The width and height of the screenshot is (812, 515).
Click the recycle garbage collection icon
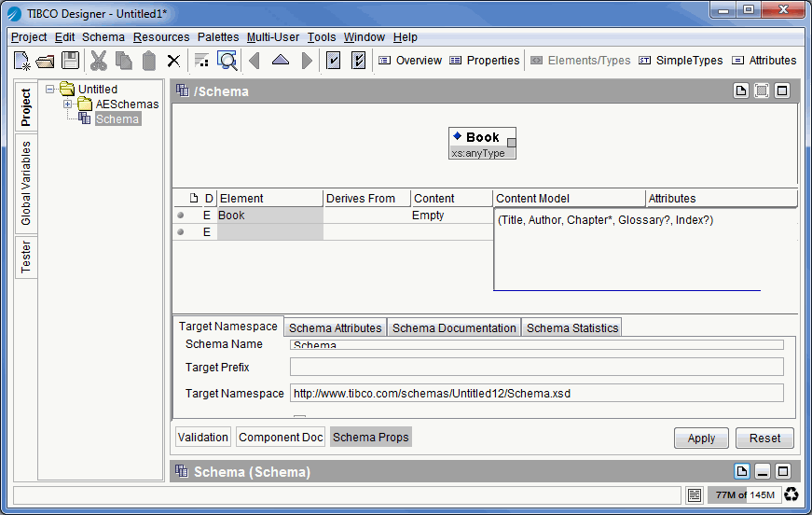pyautogui.click(x=791, y=494)
